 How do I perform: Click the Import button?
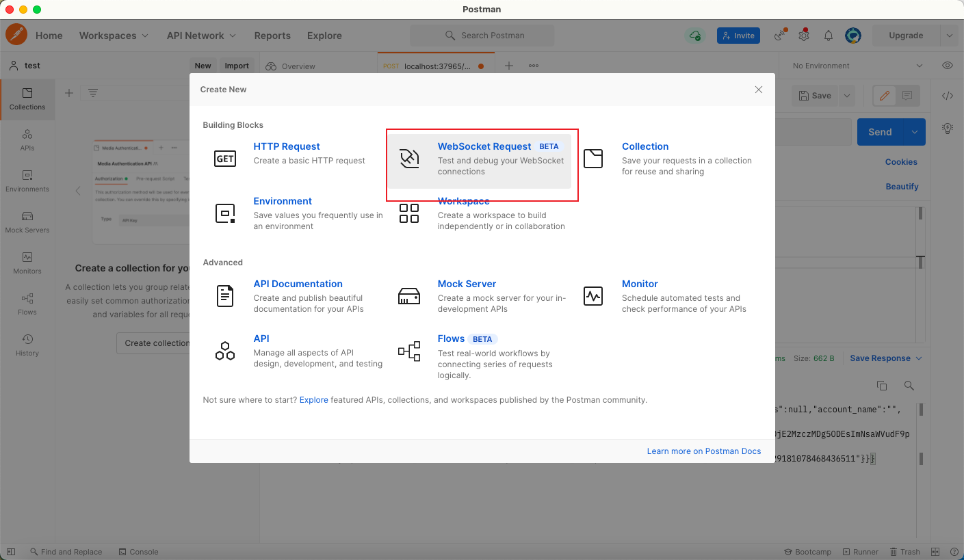pyautogui.click(x=237, y=66)
